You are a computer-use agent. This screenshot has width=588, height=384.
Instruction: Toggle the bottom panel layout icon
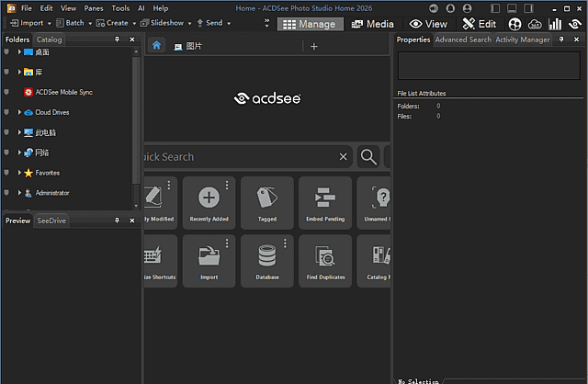512,8
